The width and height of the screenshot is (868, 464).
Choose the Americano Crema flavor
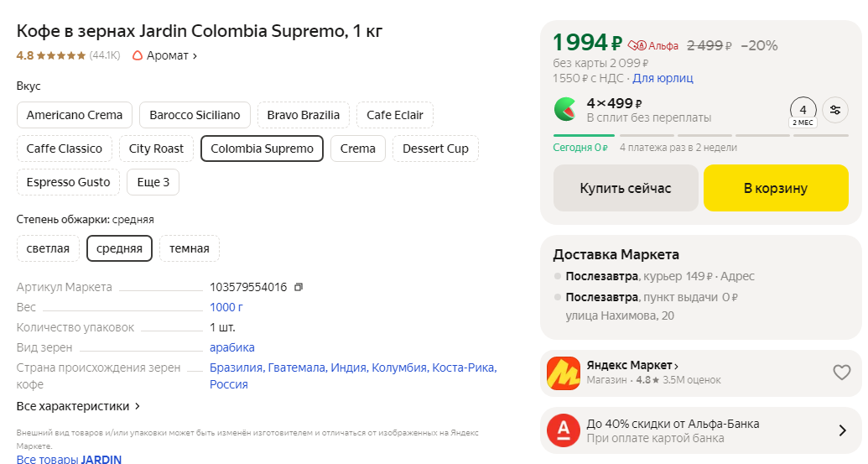point(75,115)
